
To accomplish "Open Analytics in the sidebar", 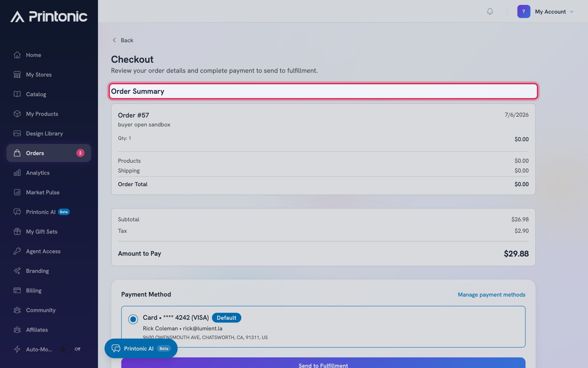I will pyautogui.click(x=49, y=173).
